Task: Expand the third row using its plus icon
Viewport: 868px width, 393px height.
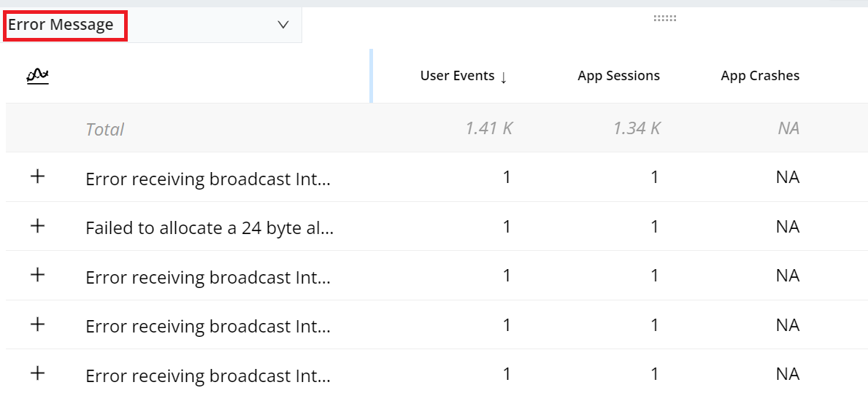Action: click(37, 276)
